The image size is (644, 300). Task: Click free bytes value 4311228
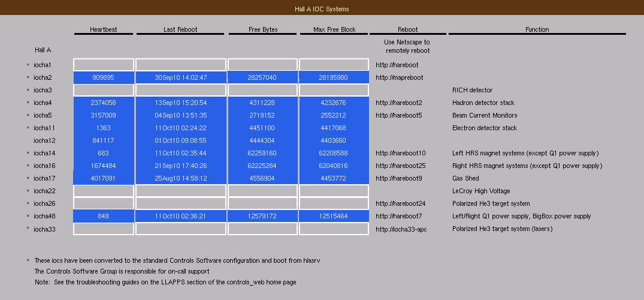(262, 103)
